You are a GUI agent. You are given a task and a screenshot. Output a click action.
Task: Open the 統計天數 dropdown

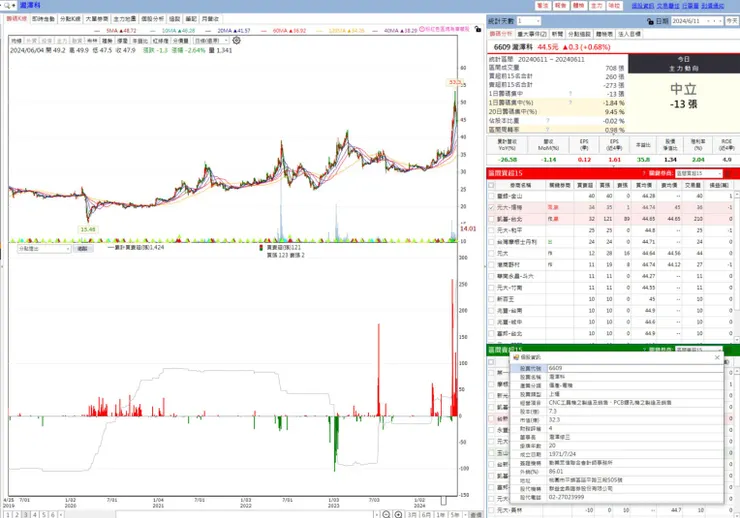tap(529, 21)
